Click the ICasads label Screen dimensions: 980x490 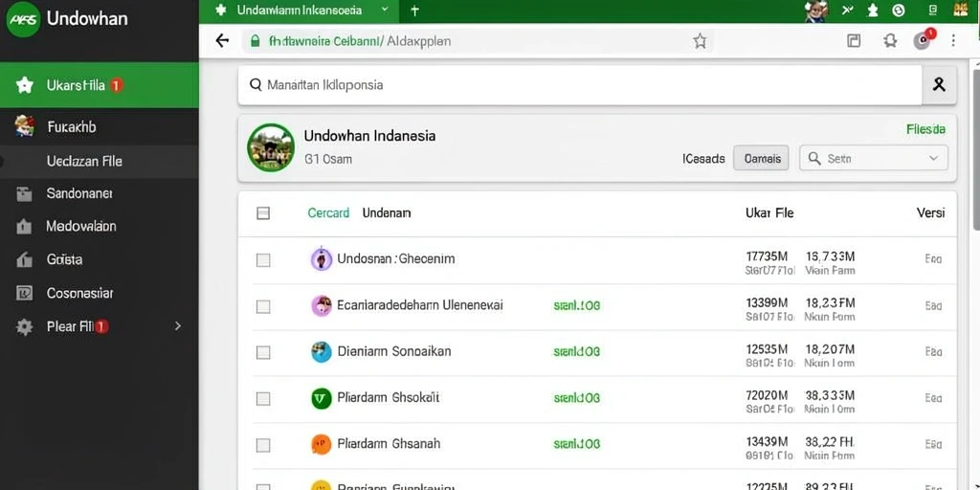[x=703, y=159]
